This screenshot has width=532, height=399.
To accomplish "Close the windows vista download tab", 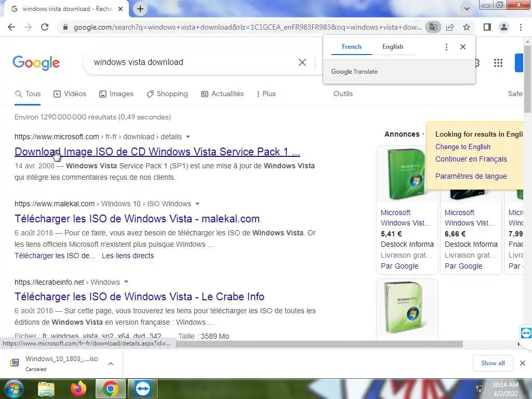I will tap(121, 9).
